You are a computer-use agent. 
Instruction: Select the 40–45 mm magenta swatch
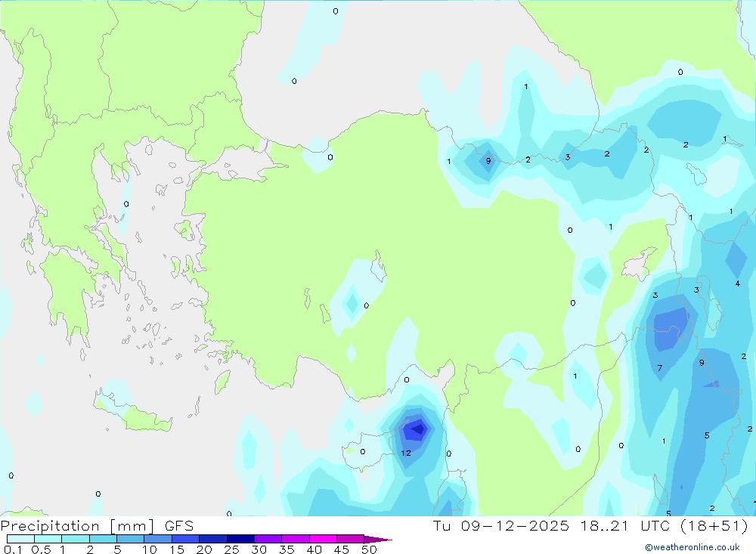tap(323, 539)
